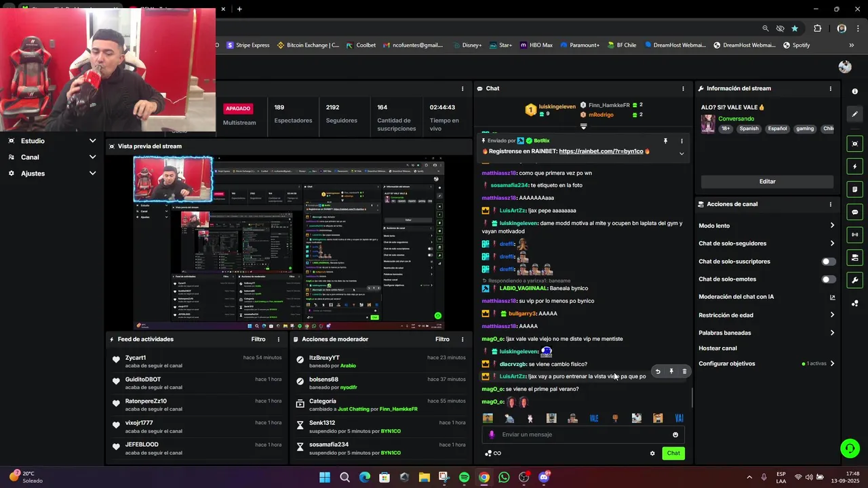Screen dimensions: 868x488
Task: Toggle Chat de solo-emotes switch
Action: click(x=829, y=279)
